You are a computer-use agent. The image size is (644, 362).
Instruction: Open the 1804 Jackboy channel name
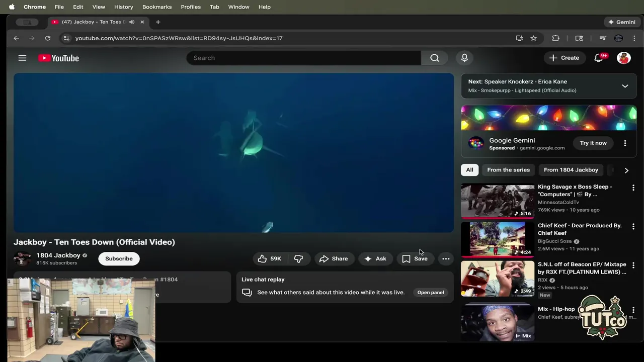tap(58, 255)
